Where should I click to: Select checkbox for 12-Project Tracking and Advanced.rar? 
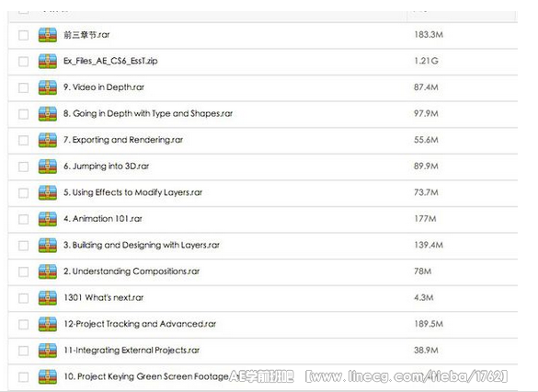23,325
